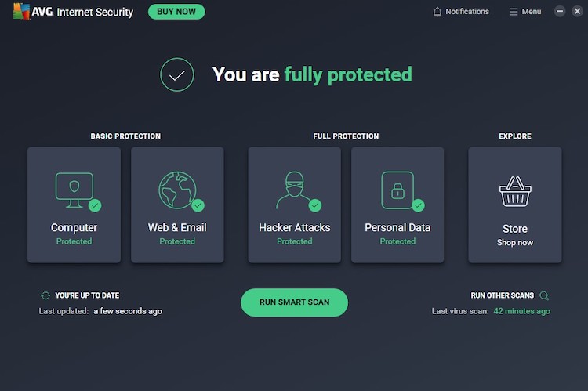
Task: Click the Personal Data padlock icon
Action: (x=397, y=189)
